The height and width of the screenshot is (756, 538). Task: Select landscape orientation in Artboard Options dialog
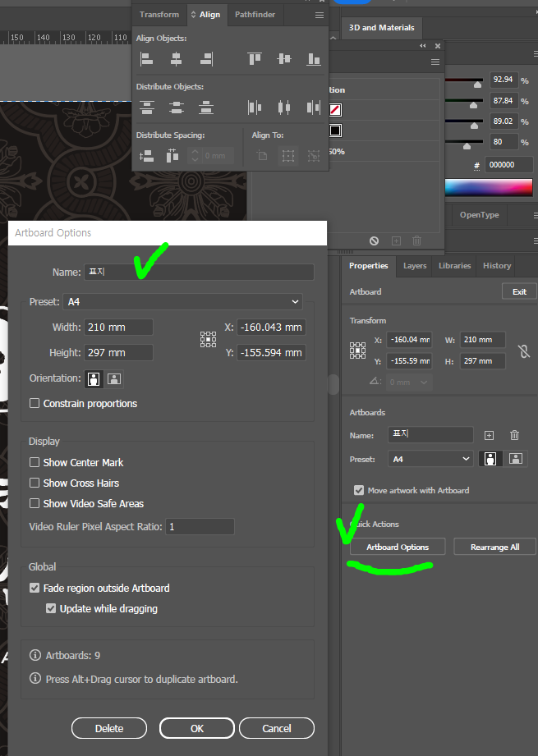(x=114, y=378)
